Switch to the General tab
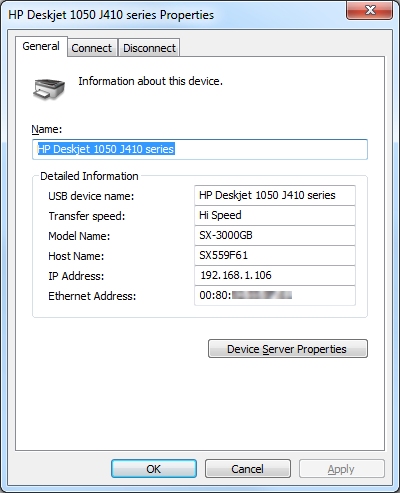 41,46
